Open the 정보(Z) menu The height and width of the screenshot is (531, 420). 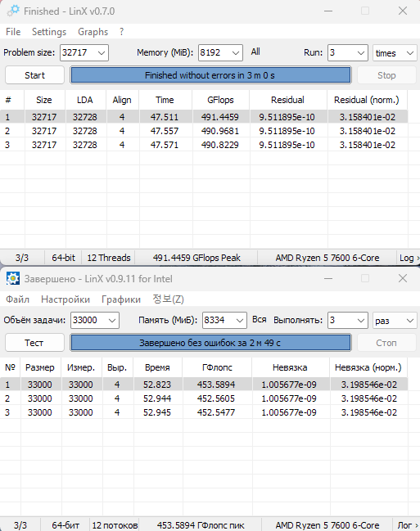pyautogui.click(x=168, y=299)
